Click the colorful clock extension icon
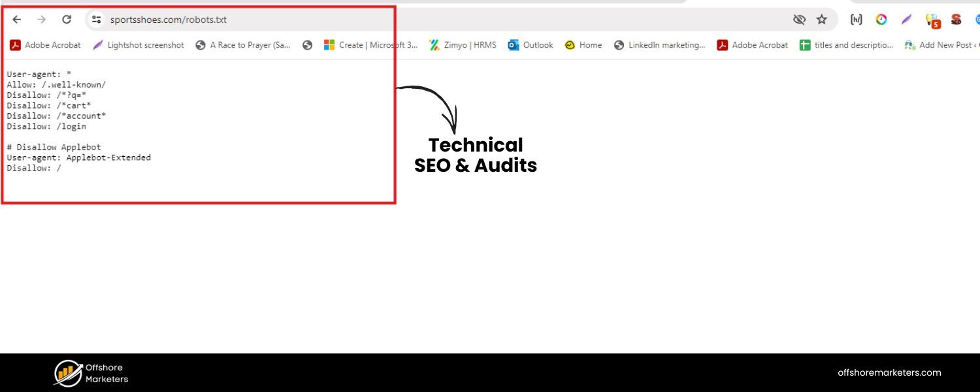This screenshot has height=392, width=980. [881, 19]
